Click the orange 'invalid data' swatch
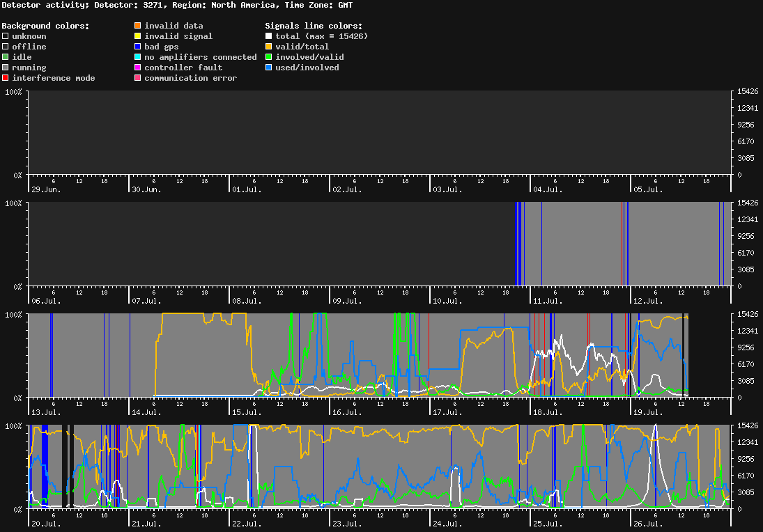 [138, 25]
